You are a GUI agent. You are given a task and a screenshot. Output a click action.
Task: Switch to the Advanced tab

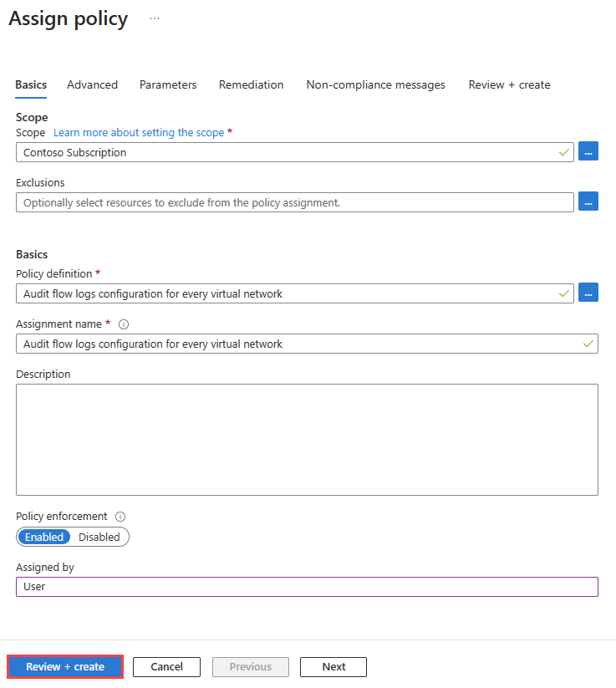[92, 84]
